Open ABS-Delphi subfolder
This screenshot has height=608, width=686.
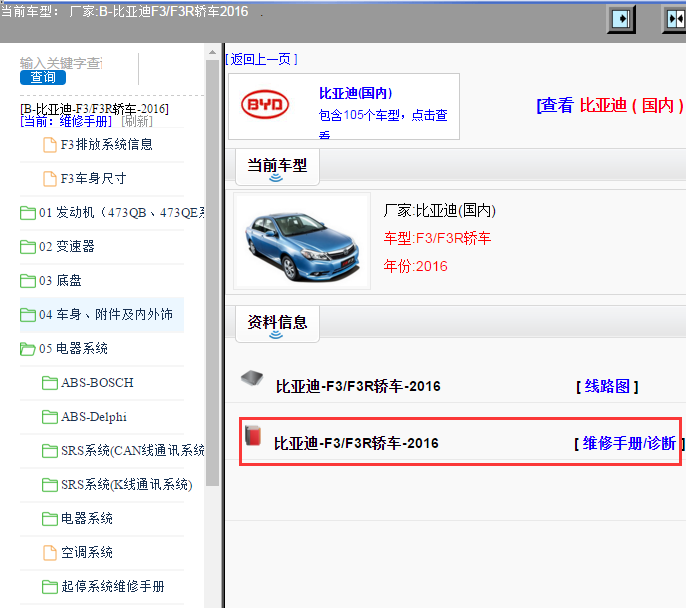coord(94,417)
